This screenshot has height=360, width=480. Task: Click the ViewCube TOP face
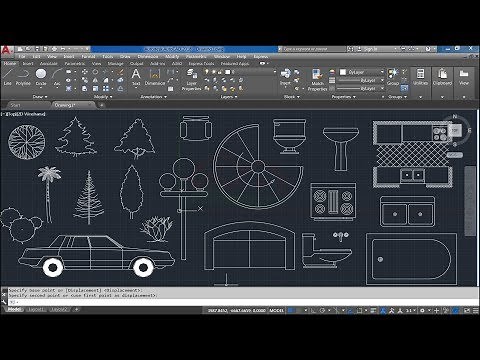pyautogui.click(x=455, y=130)
